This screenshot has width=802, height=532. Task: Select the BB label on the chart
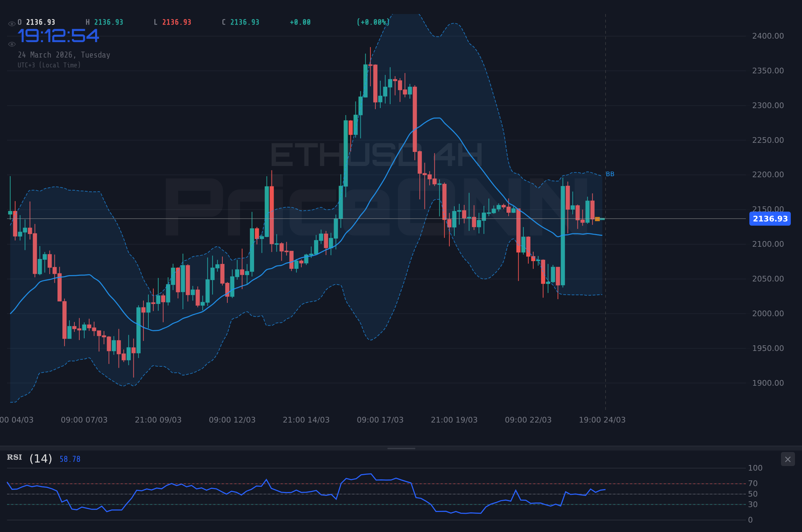[610, 174]
